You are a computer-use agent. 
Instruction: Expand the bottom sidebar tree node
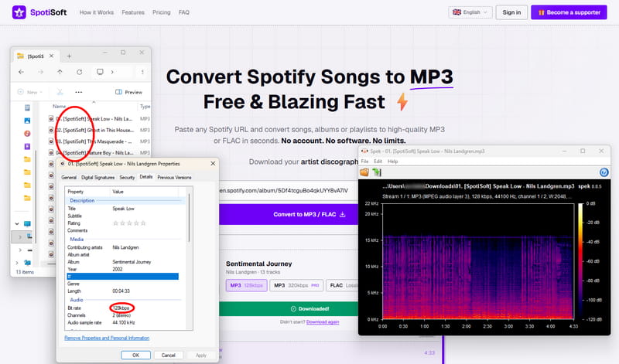[17, 262]
